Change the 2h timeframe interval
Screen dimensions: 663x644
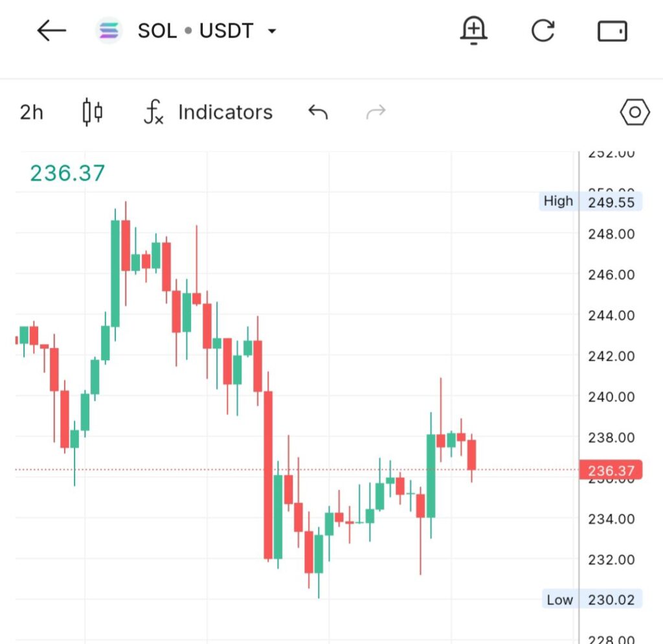click(31, 112)
